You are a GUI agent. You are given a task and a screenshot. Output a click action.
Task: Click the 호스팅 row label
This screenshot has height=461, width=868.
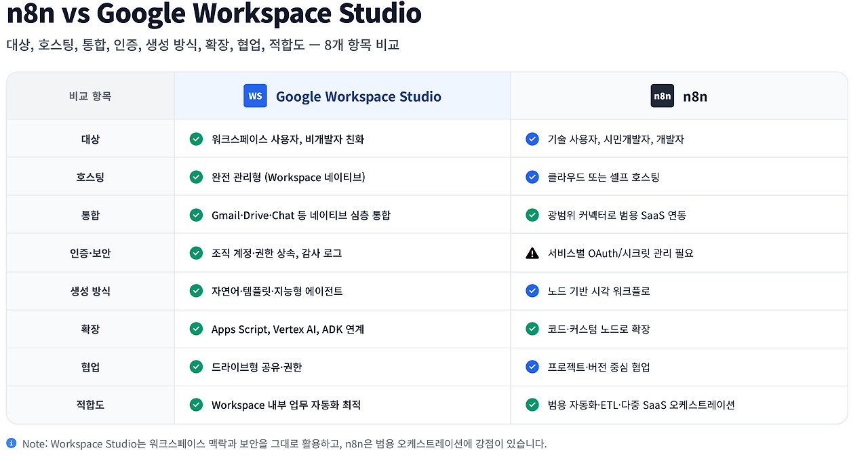pos(90,177)
